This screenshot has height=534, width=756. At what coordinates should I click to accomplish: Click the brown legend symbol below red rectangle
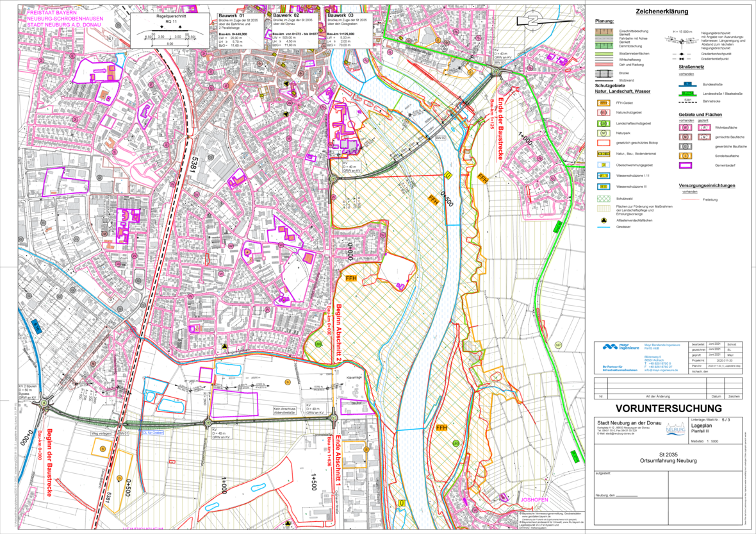click(x=603, y=154)
